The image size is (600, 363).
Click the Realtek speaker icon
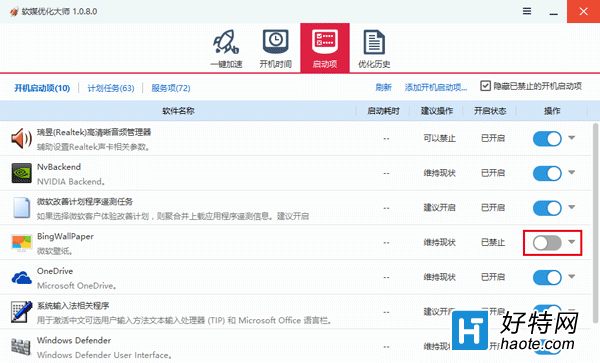pos(21,138)
